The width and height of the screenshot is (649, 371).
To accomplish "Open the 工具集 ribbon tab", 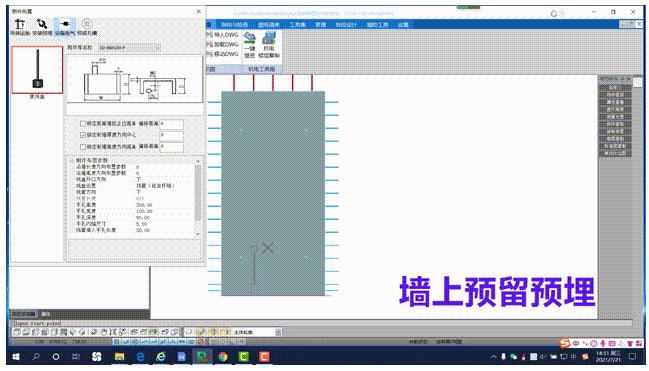I will tap(297, 25).
